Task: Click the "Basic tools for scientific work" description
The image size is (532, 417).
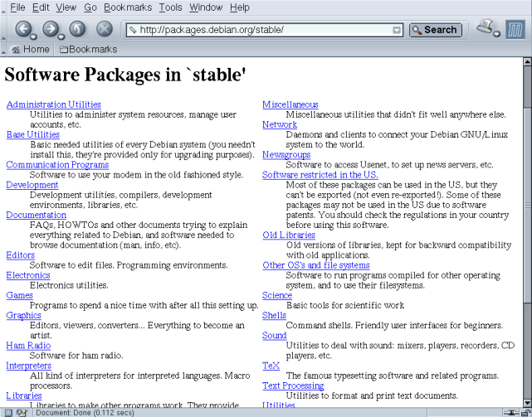Action: tap(345, 305)
